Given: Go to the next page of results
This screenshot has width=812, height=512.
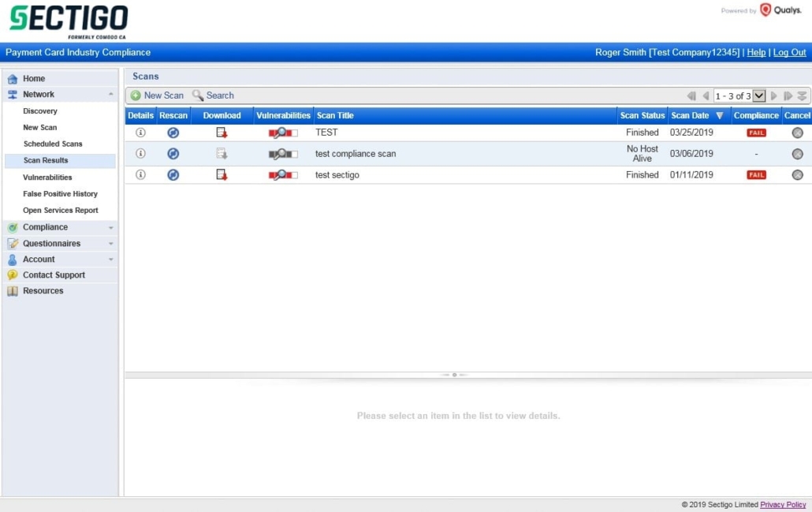Looking at the screenshot, I should tap(774, 96).
